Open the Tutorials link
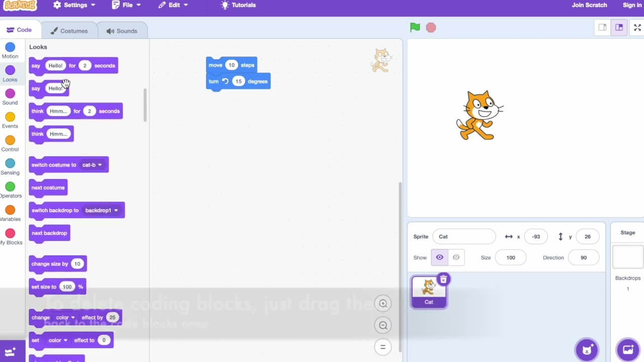 coord(238,5)
